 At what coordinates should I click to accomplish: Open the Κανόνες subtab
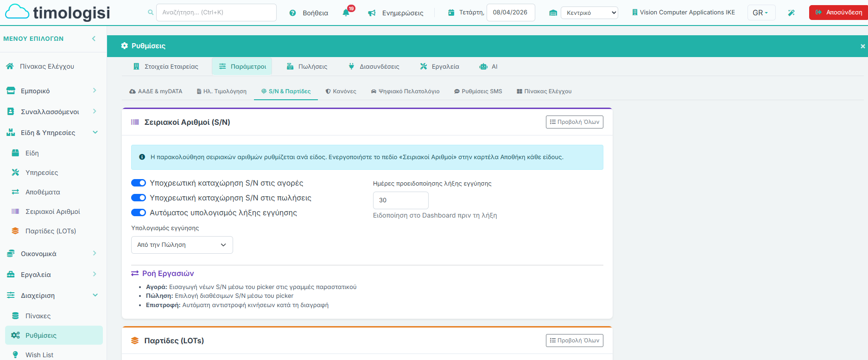point(341,91)
